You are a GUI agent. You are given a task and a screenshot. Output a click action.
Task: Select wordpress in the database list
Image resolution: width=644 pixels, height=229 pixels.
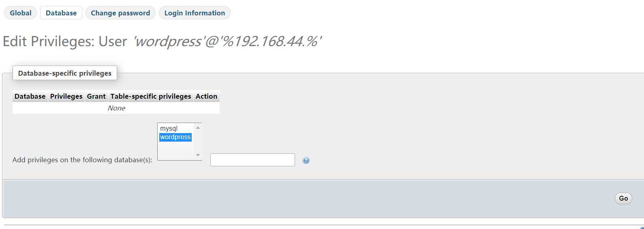click(x=175, y=137)
